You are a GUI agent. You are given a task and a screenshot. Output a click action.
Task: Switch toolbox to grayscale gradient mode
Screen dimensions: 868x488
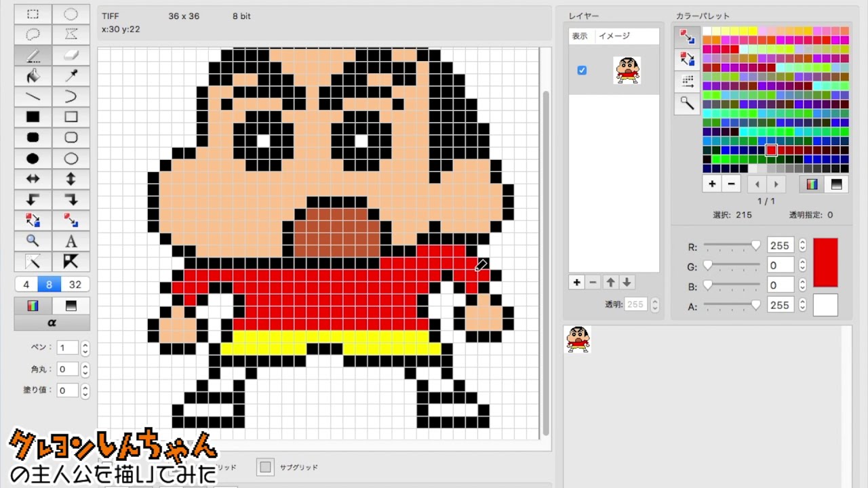pyautogui.click(x=71, y=306)
